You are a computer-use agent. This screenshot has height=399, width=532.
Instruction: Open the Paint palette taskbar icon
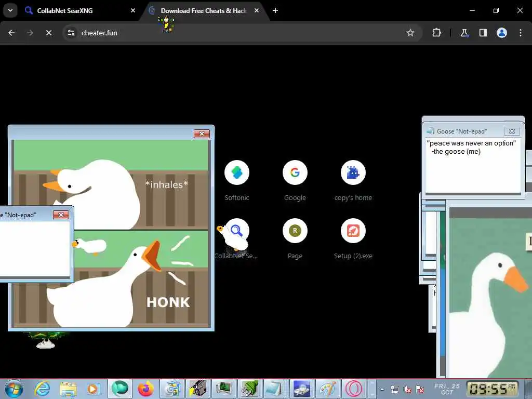(327, 389)
